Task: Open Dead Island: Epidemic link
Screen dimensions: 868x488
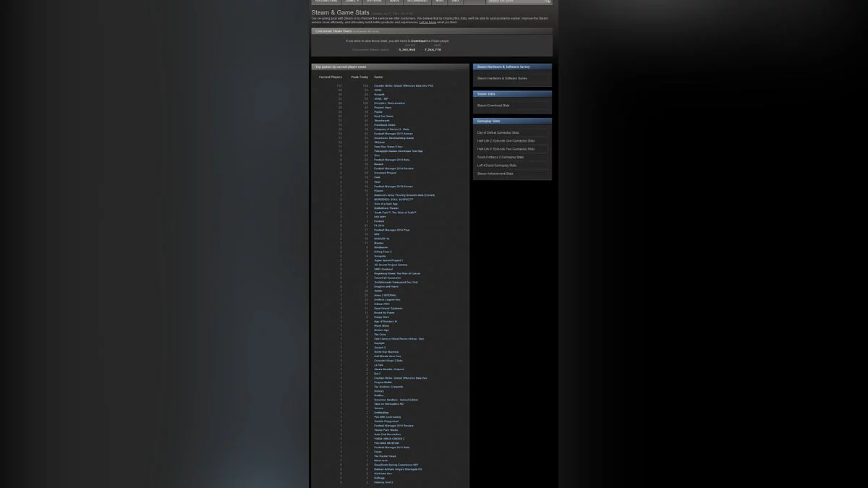Action: 388,308
